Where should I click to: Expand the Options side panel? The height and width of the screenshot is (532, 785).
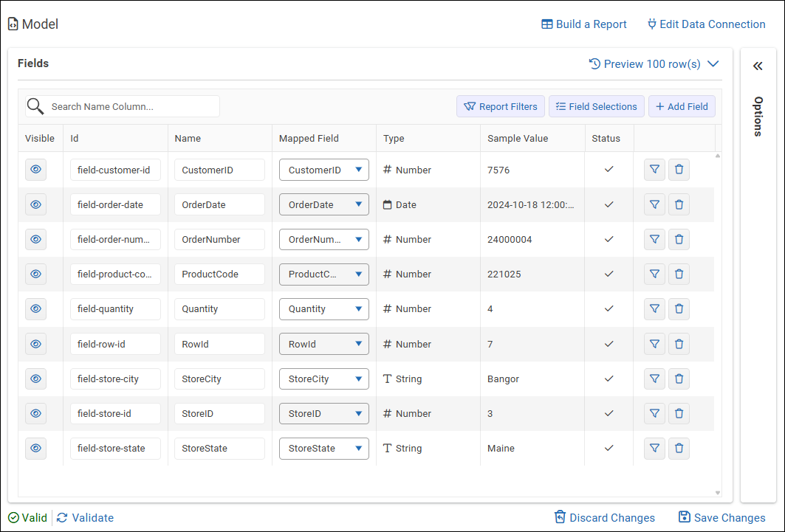(758, 66)
